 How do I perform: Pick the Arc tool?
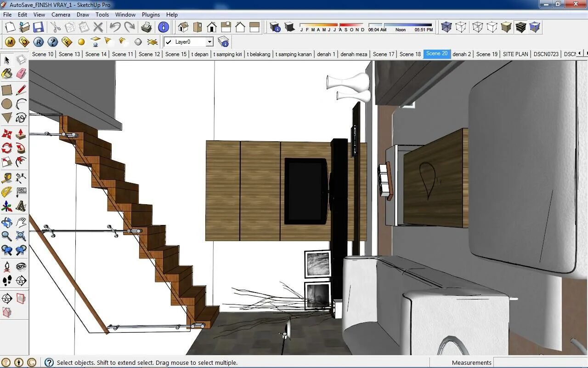click(21, 104)
